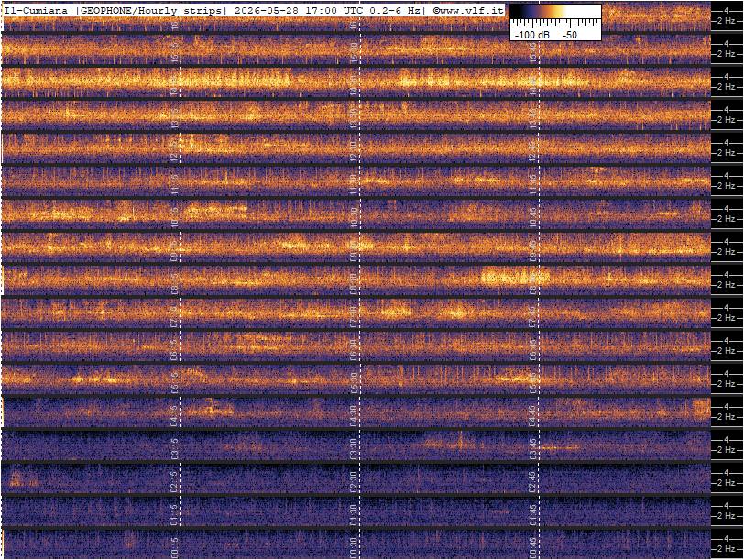Click the "4" axis label of the 05:00 strip
Screen dimensions: 744x560
click(727, 373)
